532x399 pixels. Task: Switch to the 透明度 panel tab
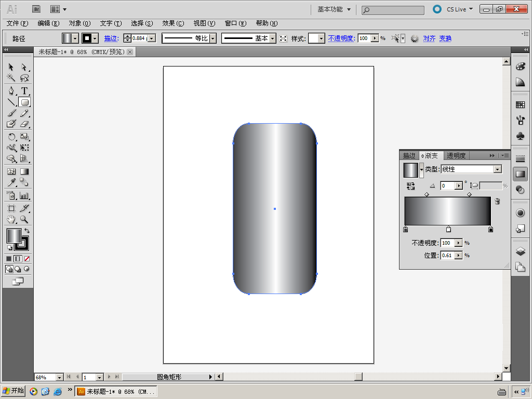point(456,155)
